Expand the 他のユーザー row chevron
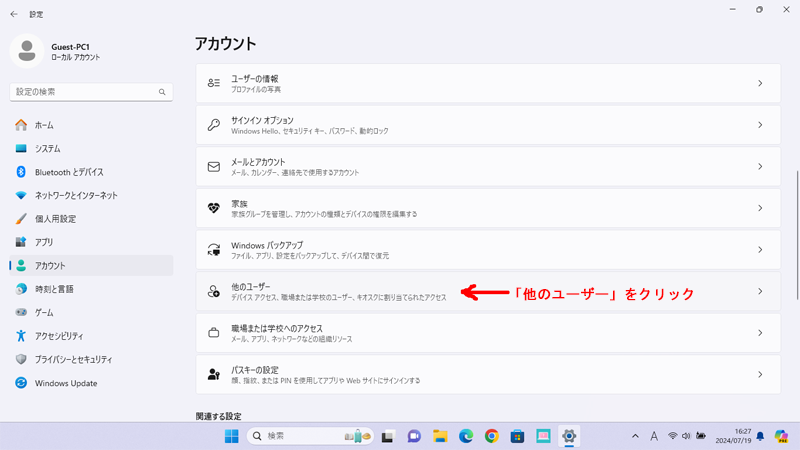This screenshot has height=450, width=800. click(x=760, y=292)
